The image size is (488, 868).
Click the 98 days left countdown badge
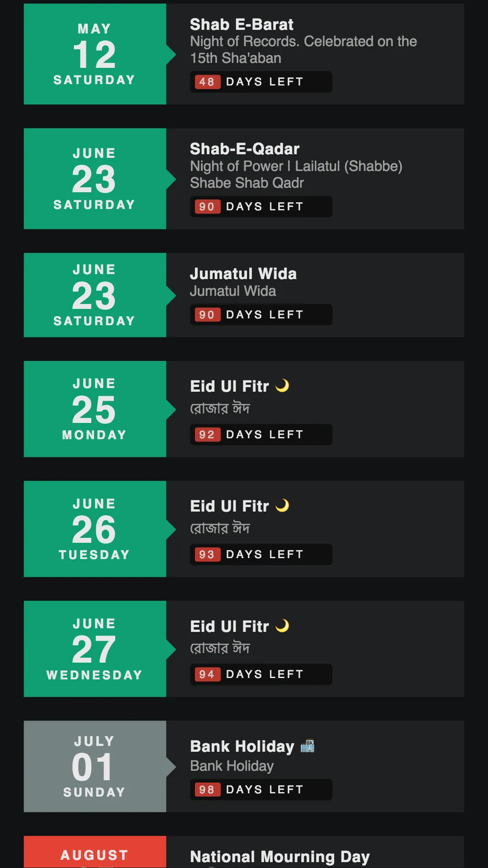coord(261,790)
